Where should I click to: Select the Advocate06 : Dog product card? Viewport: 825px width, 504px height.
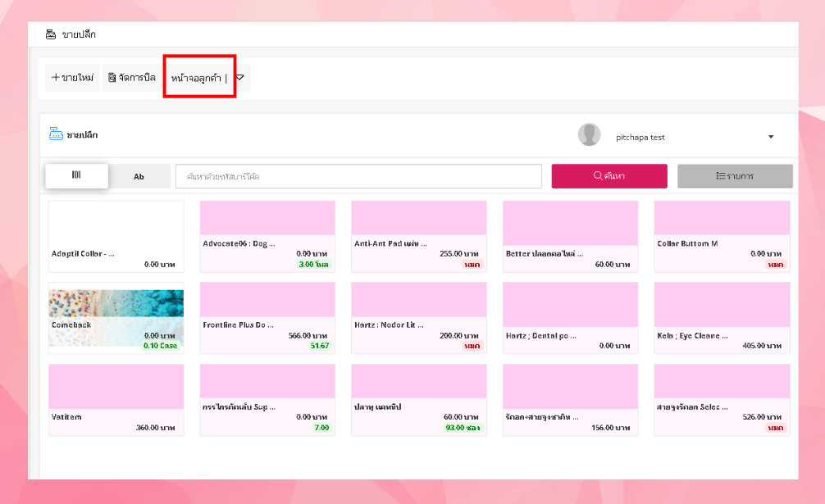coord(267,237)
